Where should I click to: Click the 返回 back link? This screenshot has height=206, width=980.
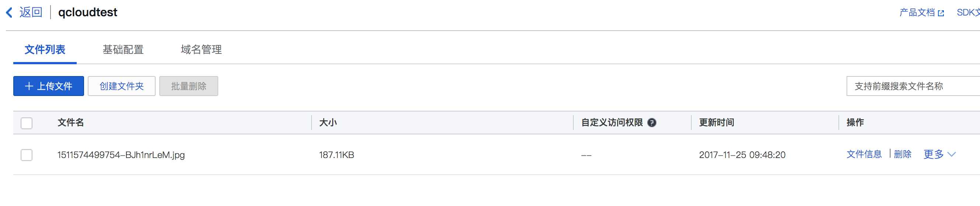point(31,13)
